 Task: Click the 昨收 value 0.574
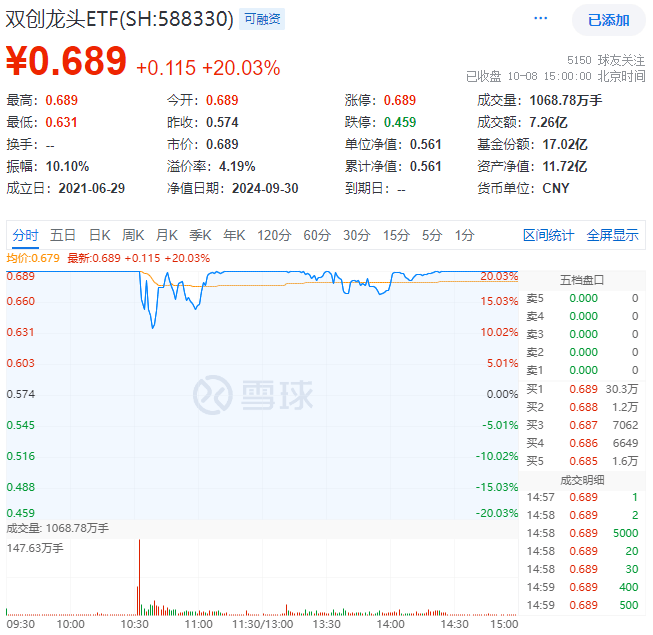(x=222, y=122)
